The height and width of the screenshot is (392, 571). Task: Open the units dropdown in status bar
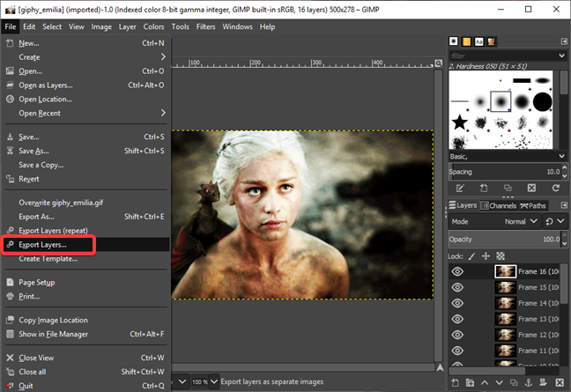tap(182, 381)
